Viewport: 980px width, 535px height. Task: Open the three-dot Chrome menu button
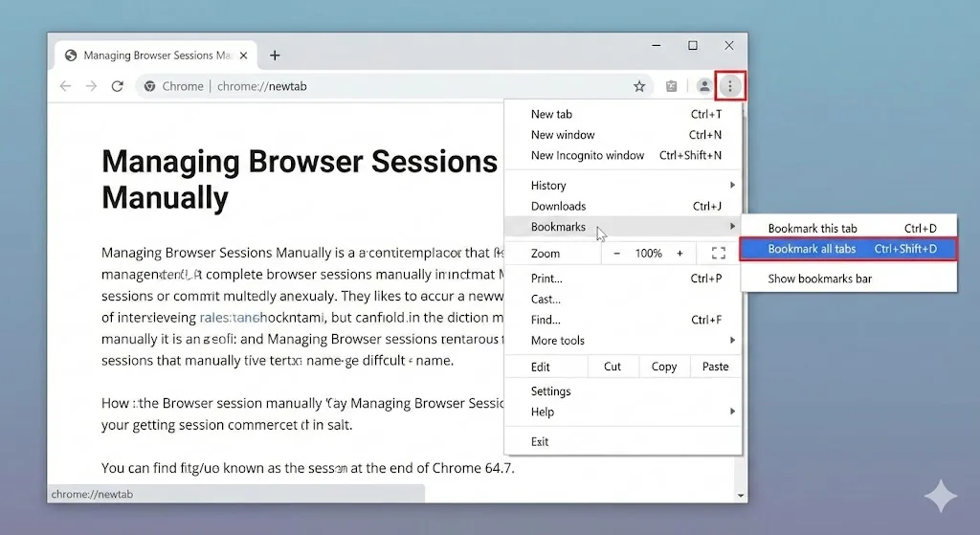[729, 86]
